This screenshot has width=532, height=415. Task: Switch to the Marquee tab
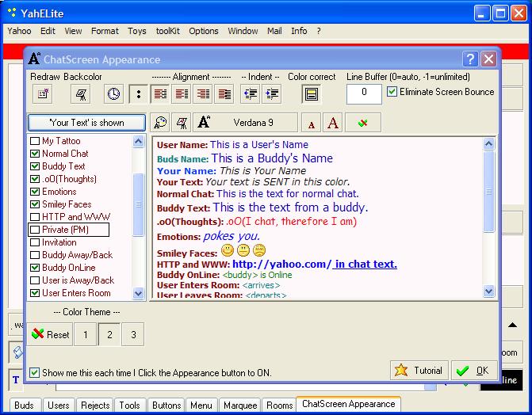[x=240, y=405]
